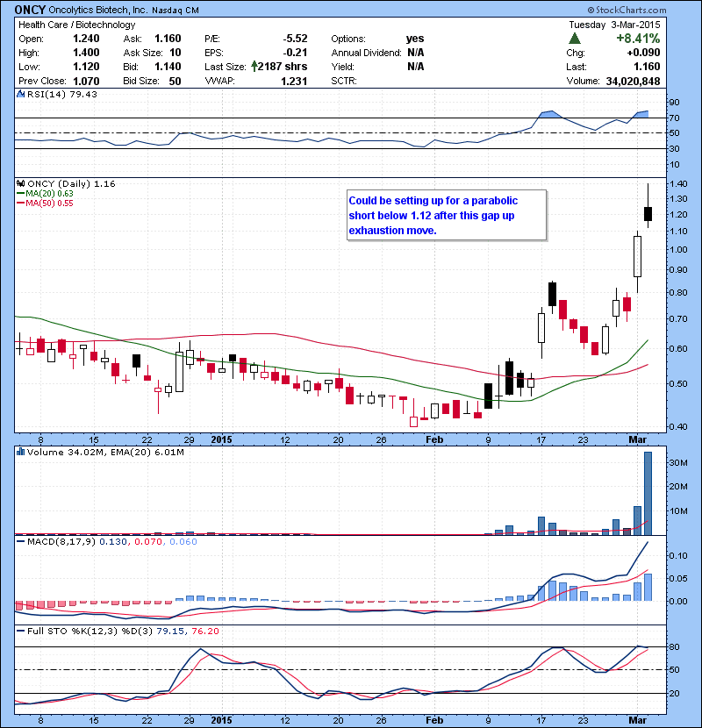Click the Annual Dividend value N/A
Screen dimensions: 702x728
(416, 53)
